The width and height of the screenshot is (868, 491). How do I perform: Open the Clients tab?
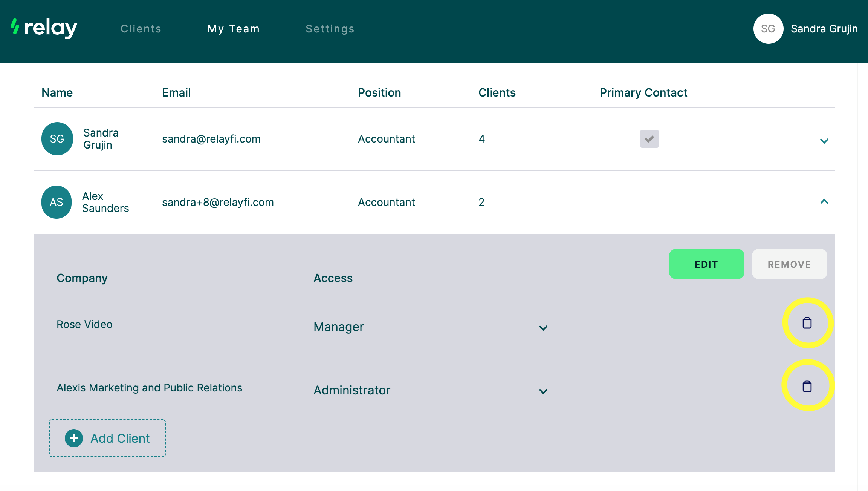[x=141, y=29]
